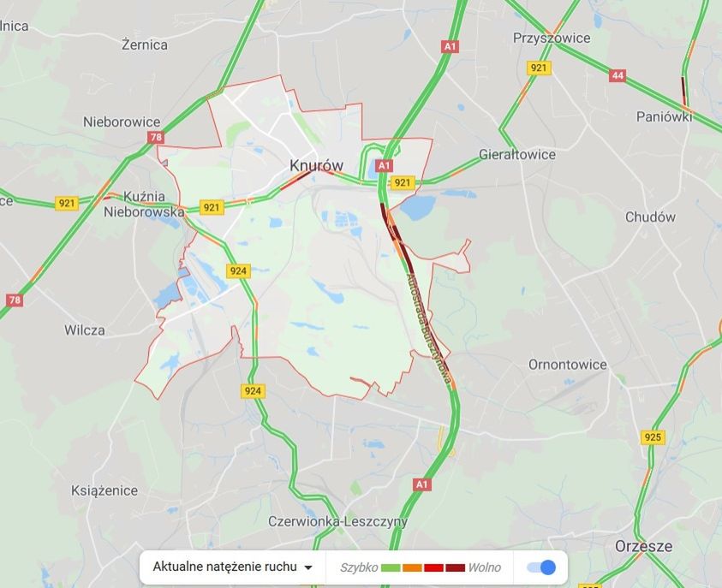The height and width of the screenshot is (588, 722).
Task: Click the route 44 road shield
Action: coord(618,75)
